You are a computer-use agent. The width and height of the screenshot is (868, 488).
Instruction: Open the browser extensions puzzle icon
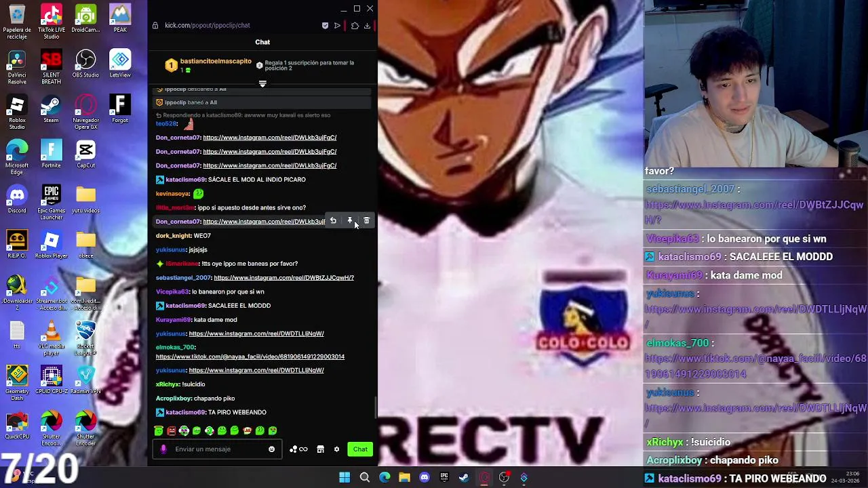point(355,26)
